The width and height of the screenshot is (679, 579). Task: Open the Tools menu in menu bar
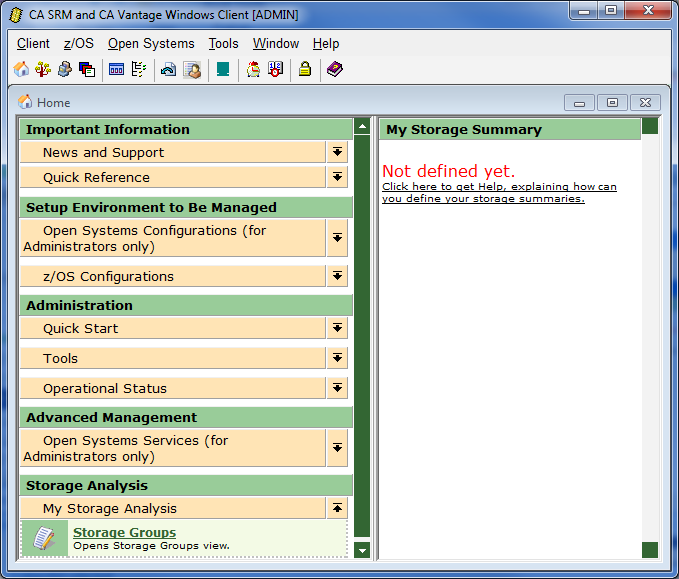(223, 44)
